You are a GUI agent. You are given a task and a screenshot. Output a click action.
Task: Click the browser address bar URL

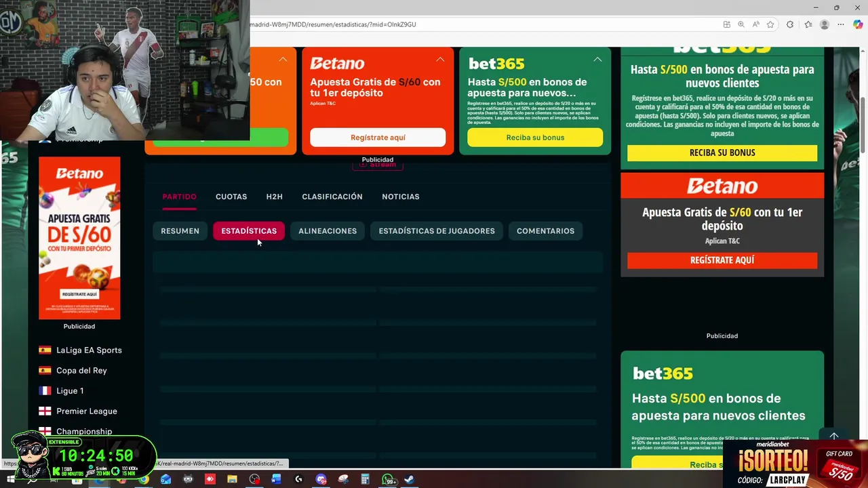coord(332,24)
